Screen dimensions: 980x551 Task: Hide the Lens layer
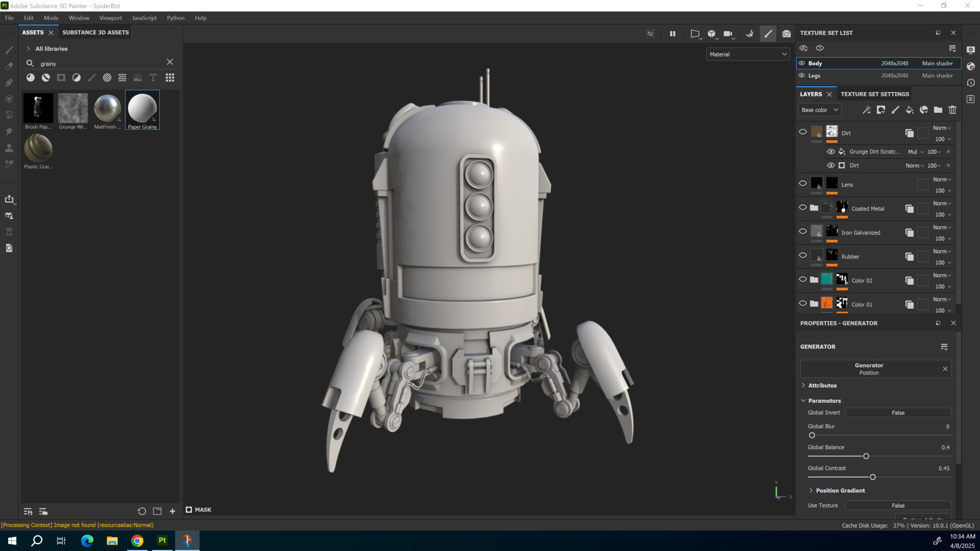(803, 183)
